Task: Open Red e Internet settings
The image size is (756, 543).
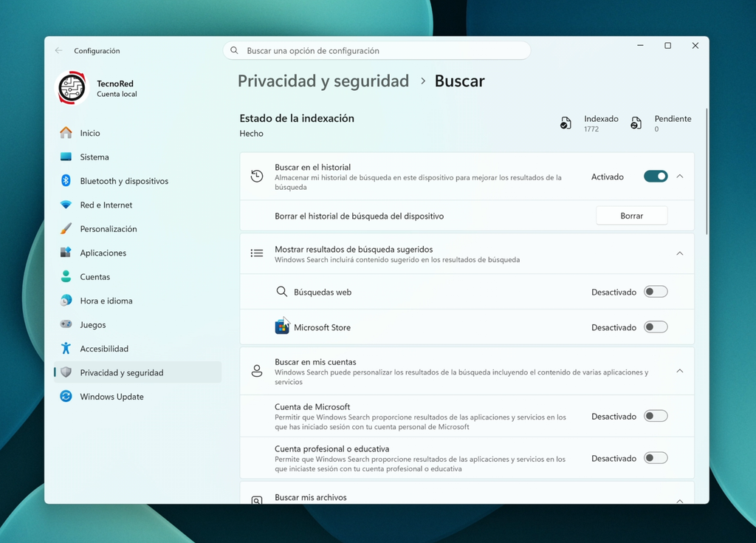Action: [x=137, y=205]
